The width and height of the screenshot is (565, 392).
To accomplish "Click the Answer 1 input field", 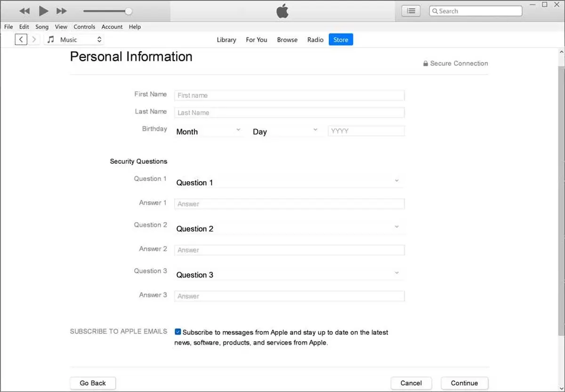I will point(290,204).
